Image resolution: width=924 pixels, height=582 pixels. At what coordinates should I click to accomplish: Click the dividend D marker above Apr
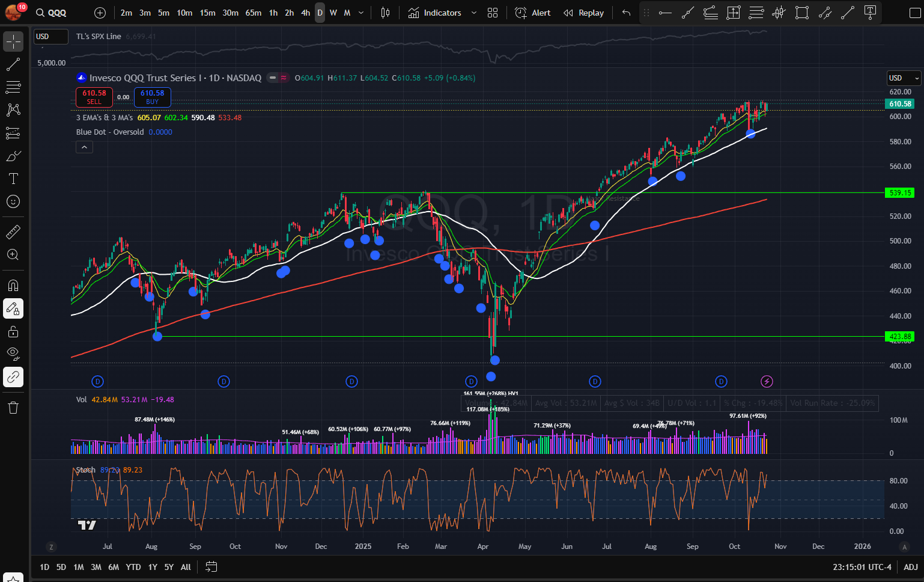tap(471, 381)
